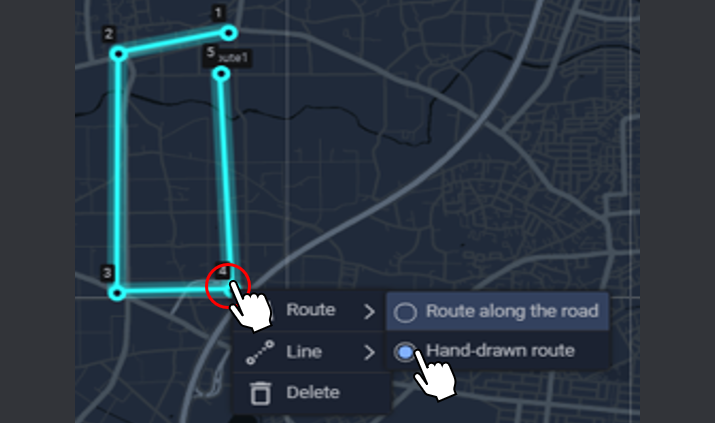
Task: Click the Route along the road label
Action: pos(512,311)
